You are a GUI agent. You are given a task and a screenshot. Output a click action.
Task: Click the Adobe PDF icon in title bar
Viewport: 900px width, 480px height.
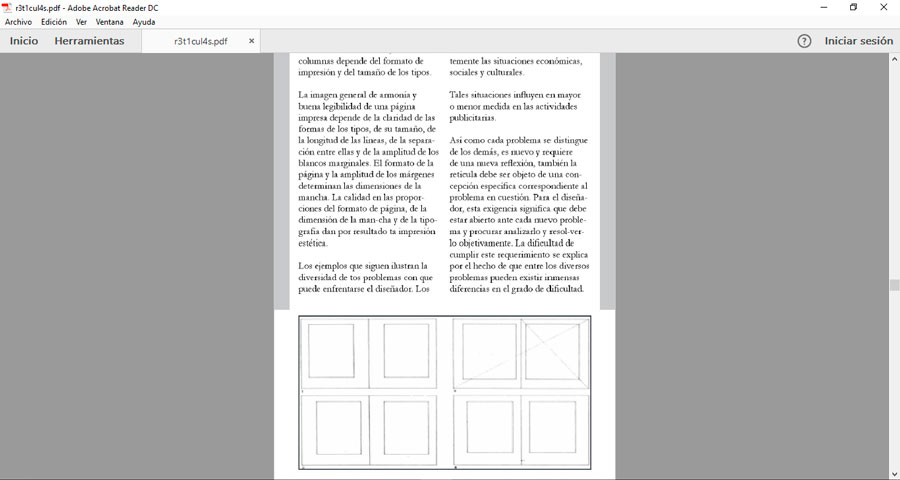click(7, 7)
